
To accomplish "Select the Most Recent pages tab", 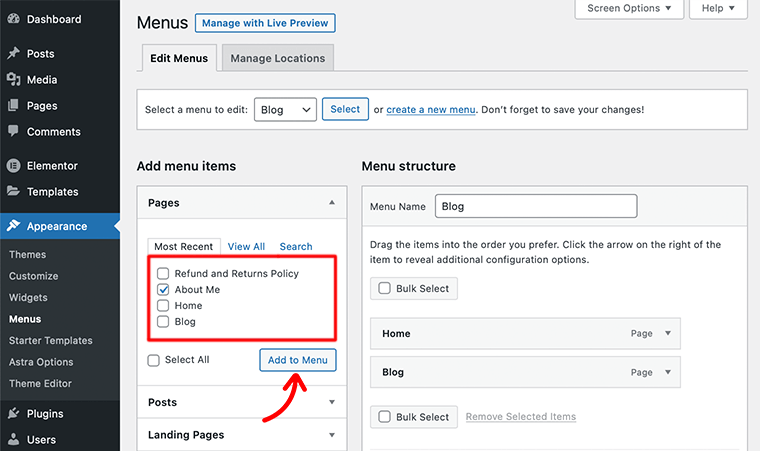I will (x=184, y=246).
